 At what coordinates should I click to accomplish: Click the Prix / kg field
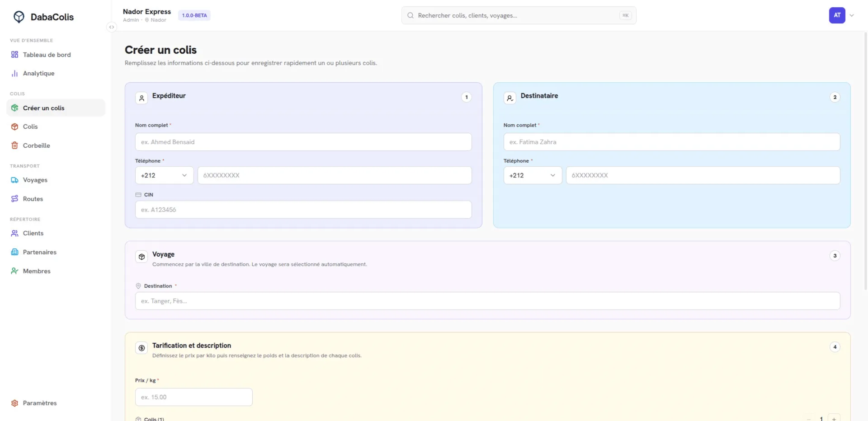pos(193,397)
